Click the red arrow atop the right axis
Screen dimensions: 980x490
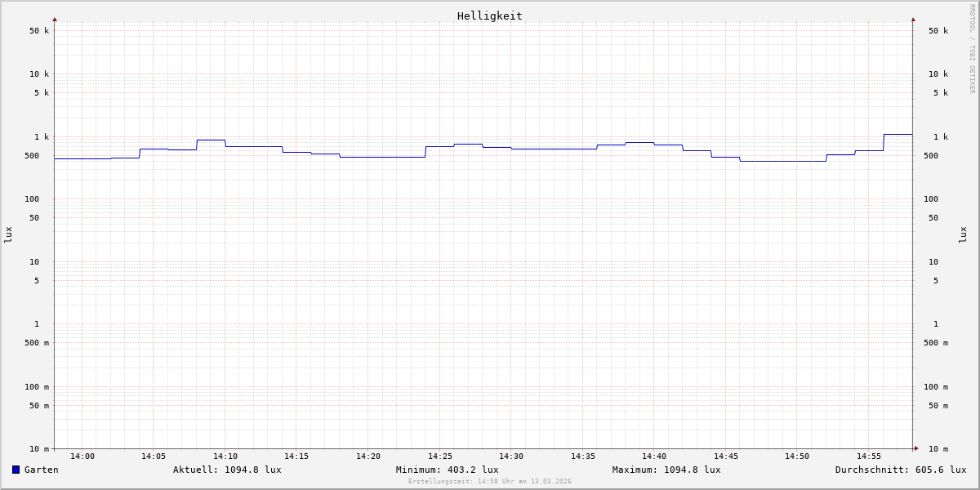tap(913, 19)
